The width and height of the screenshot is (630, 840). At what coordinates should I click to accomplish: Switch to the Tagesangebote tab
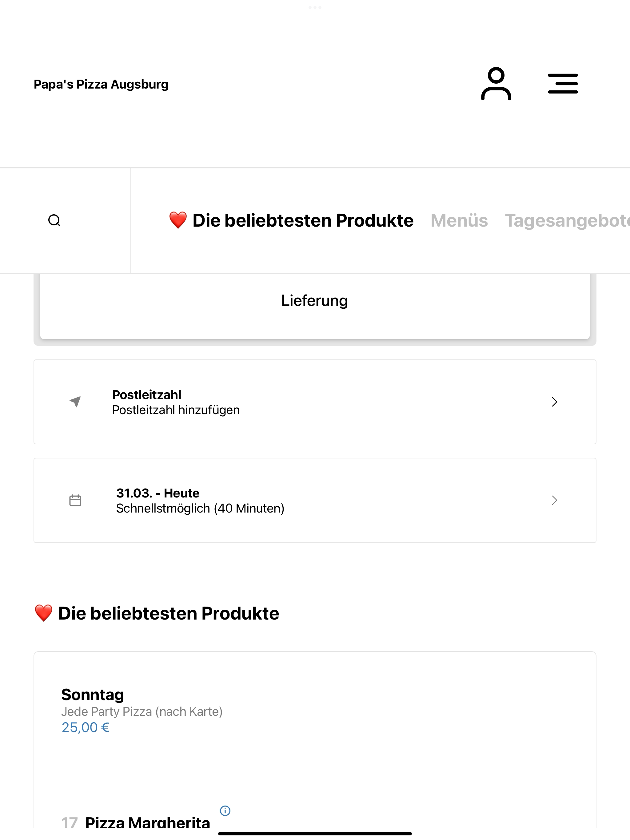pyautogui.click(x=567, y=221)
